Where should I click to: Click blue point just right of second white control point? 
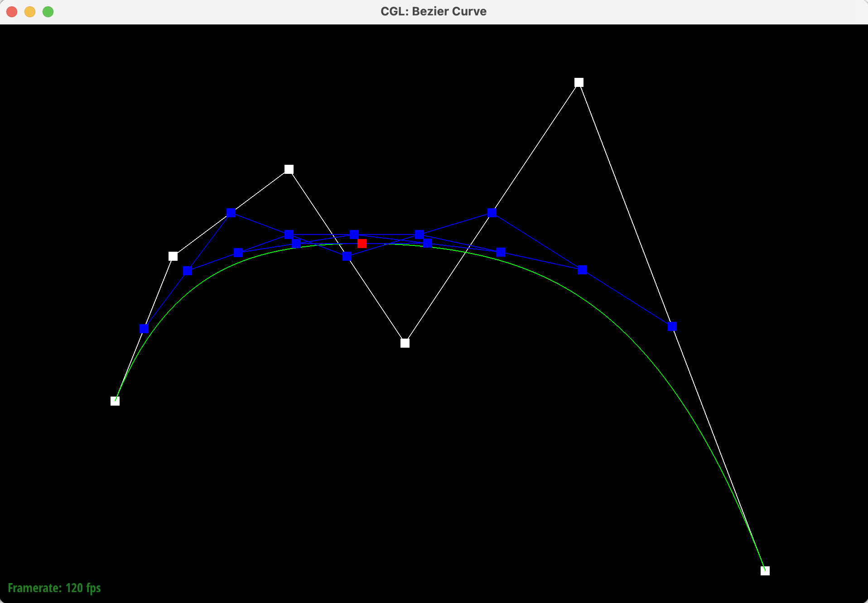click(188, 271)
